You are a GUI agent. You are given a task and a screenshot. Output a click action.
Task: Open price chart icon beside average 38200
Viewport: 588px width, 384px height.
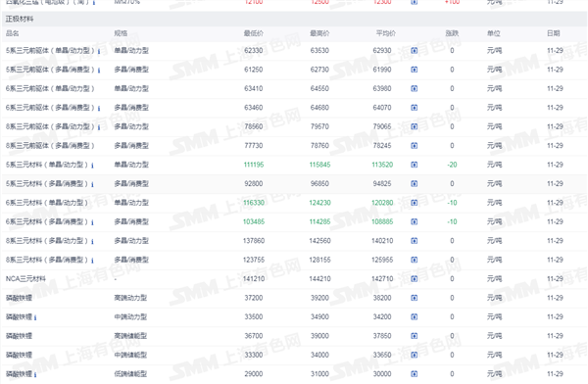[414, 298]
